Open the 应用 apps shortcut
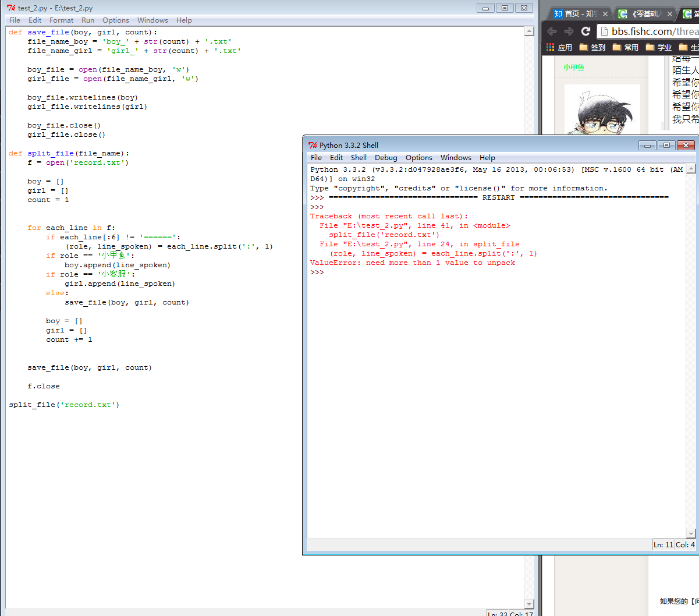The width and height of the screenshot is (699, 616). click(559, 47)
